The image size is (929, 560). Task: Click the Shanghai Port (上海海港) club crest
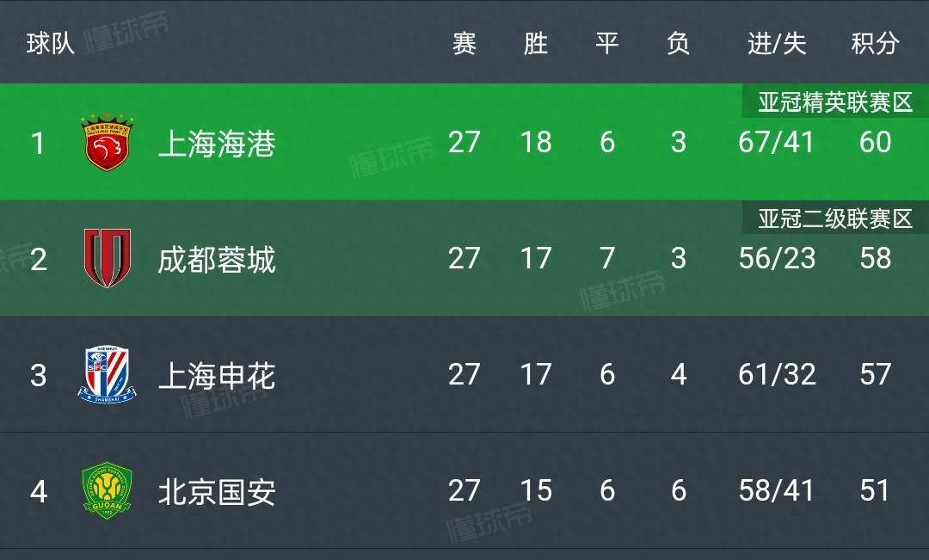pyautogui.click(x=106, y=143)
